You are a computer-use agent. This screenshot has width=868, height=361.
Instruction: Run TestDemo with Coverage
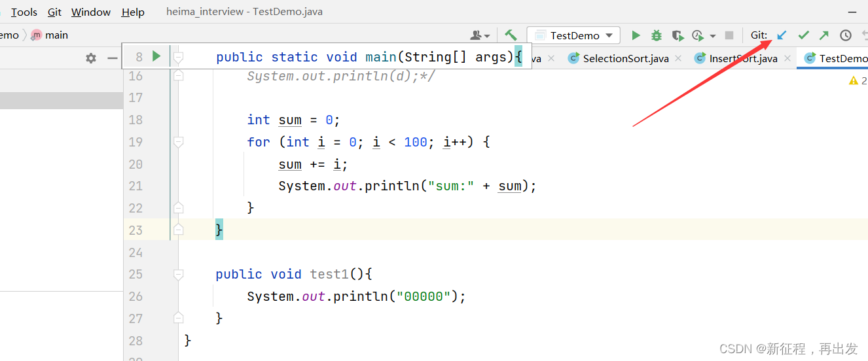(678, 35)
